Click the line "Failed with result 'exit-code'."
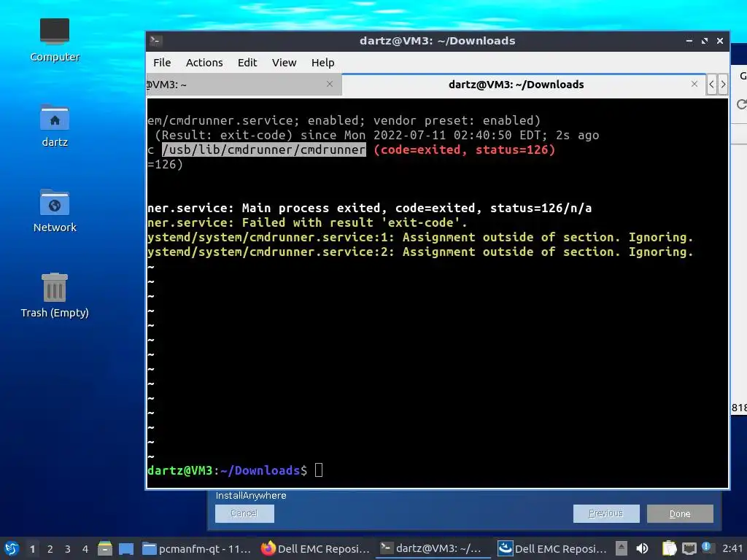The width and height of the screenshot is (747, 560). pyautogui.click(x=355, y=222)
